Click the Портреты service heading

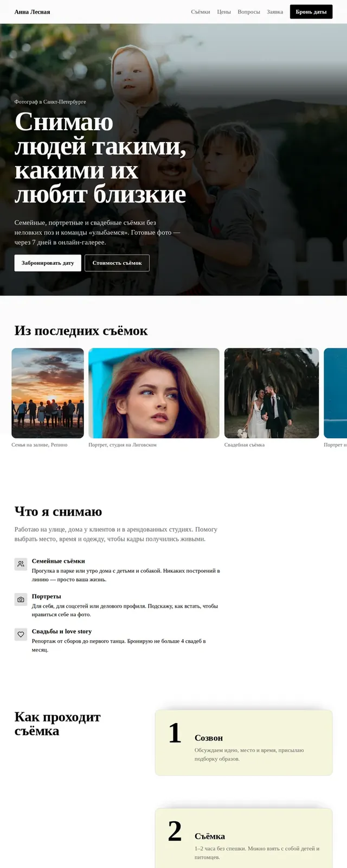(47, 596)
